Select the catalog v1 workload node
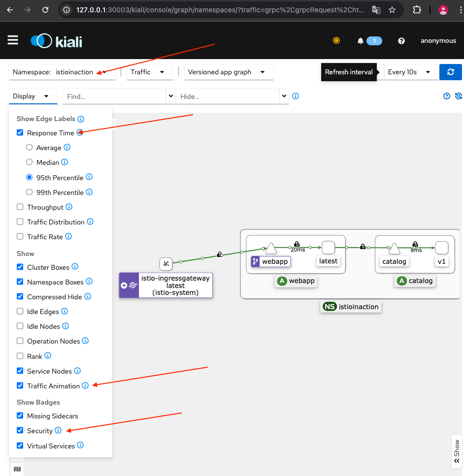 coord(442,248)
